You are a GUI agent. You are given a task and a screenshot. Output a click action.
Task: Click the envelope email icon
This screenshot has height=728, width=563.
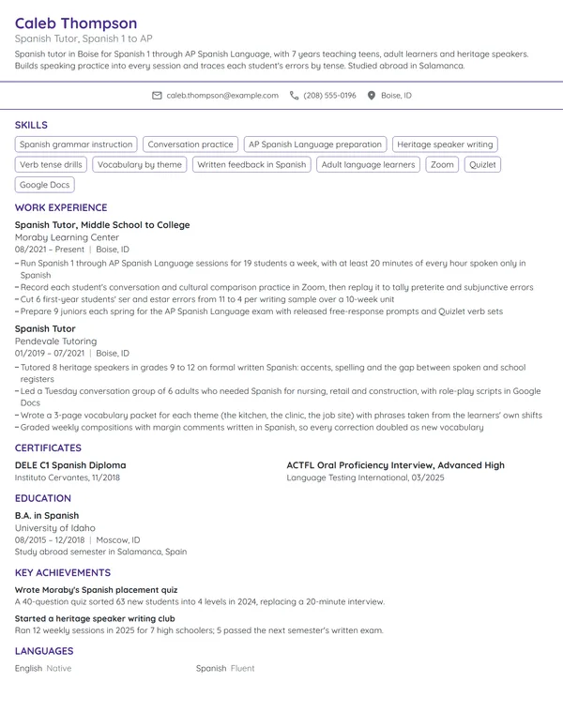pyautogui.click(x=157, y=95)
